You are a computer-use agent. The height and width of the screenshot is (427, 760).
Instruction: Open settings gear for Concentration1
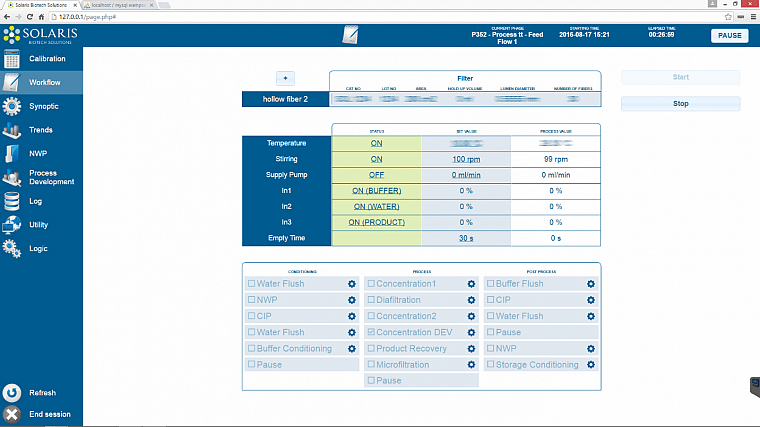pyautogui.click(x=471, y=284)
